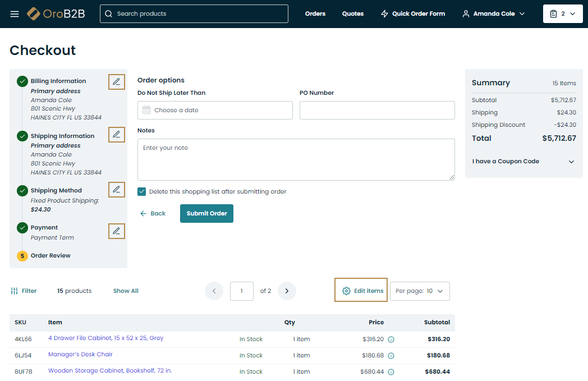Viewport: 588px width, 381px height.
Task: Open Quotes in top navigation
Action: tap(352, 14)
